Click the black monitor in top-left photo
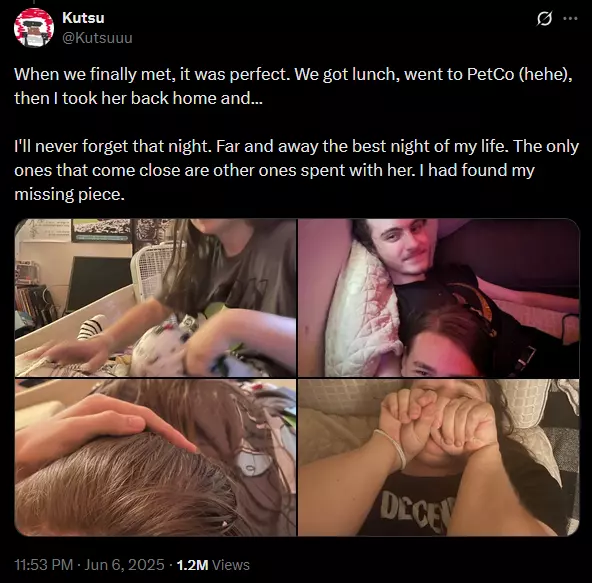 (x=98, y=283)
